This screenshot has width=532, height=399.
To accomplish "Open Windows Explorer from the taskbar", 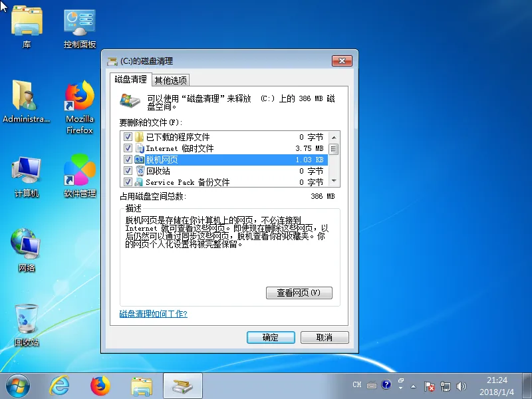I will click(x=142, y=386).
